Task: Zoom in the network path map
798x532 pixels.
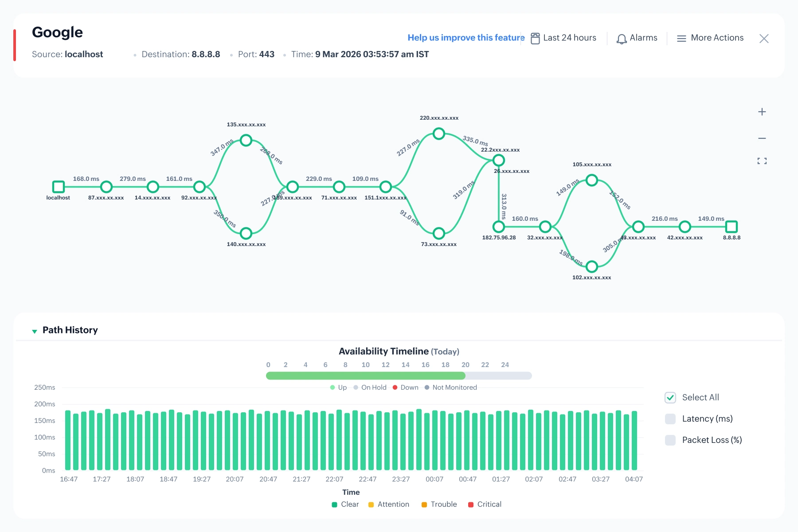Action: tap(762, 112)
